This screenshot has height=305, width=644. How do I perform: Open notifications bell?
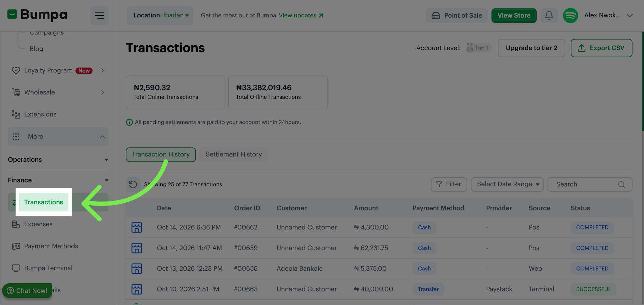click(549, 15)
